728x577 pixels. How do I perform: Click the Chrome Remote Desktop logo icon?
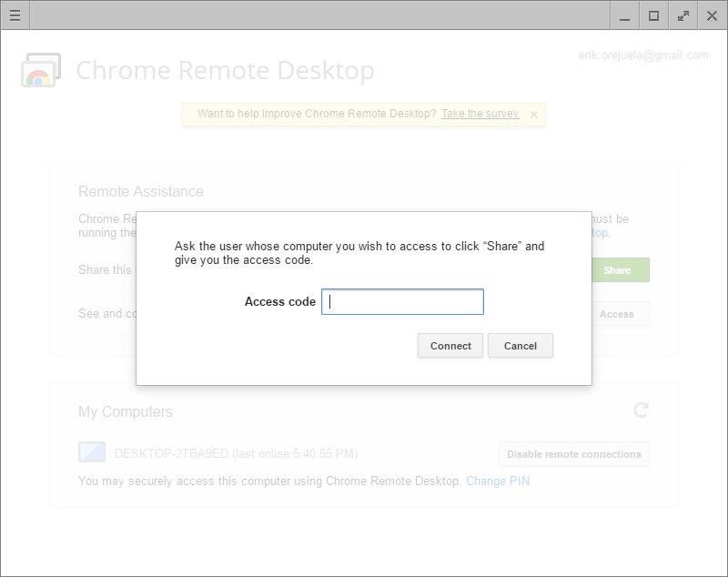click(41, 70)
